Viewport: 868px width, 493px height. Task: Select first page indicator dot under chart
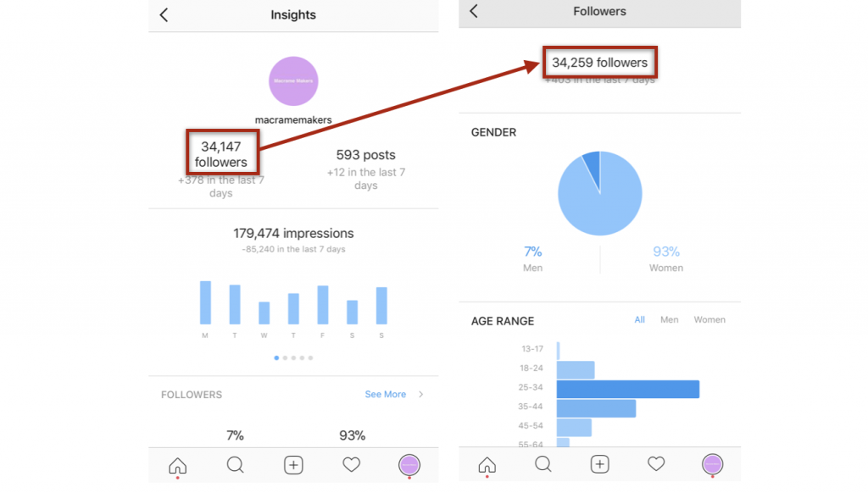click(276, 358)
